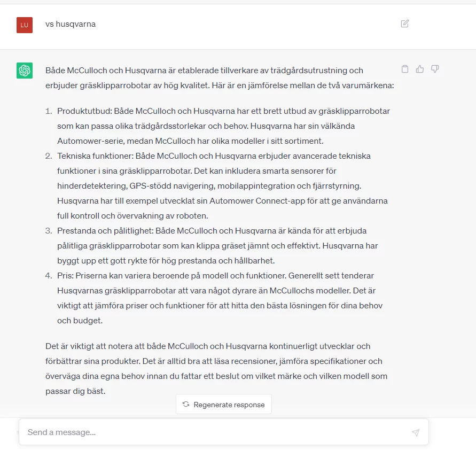Focus the Send a message input field

click(x=214, y=432)
